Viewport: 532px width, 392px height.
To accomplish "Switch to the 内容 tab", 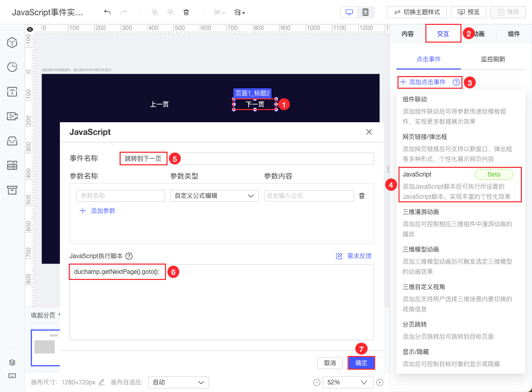I will point(408,34).
